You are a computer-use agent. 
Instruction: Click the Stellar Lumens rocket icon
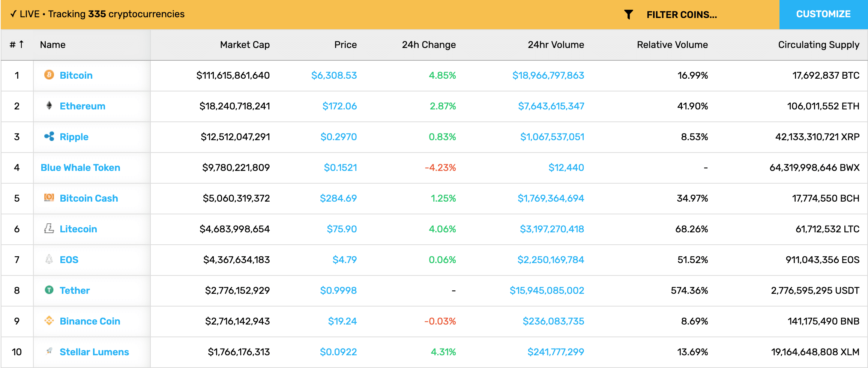coord(49,351)
